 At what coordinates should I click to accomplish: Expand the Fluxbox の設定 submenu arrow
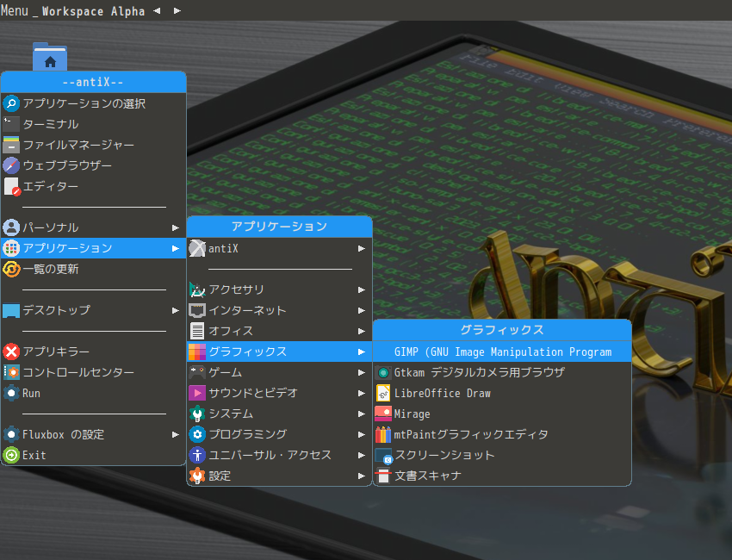coord(176,435)
